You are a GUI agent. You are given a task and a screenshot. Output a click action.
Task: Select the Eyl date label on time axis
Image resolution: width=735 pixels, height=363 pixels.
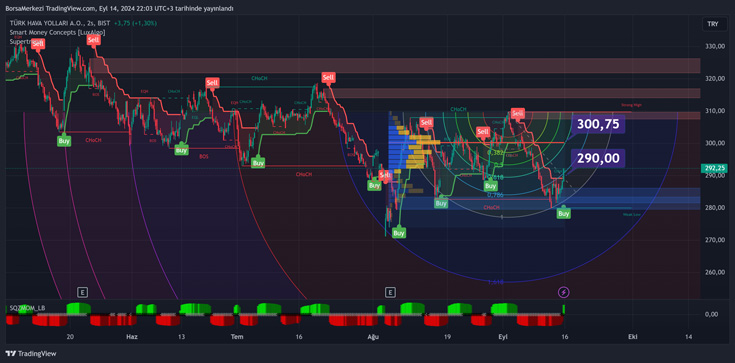tap(502, 337)
